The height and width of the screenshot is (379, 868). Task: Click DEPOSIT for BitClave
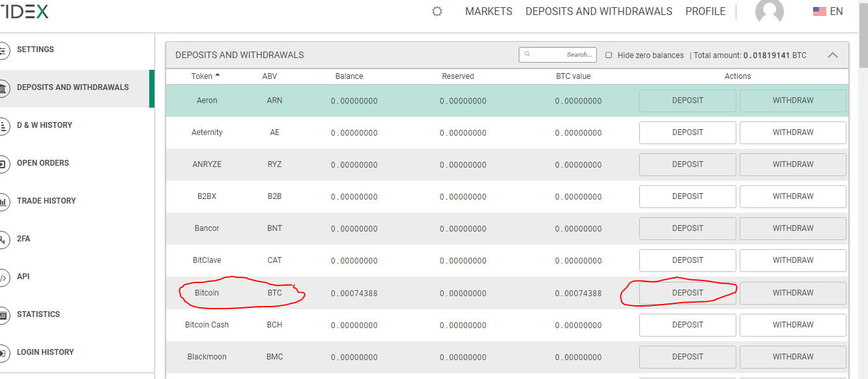(687, 260)
